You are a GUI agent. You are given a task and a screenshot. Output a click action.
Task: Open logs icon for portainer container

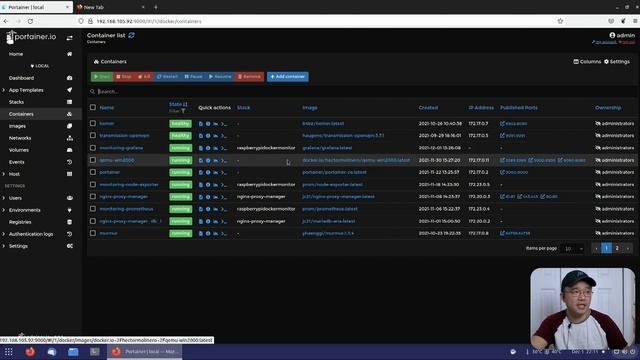pos(200,172)
